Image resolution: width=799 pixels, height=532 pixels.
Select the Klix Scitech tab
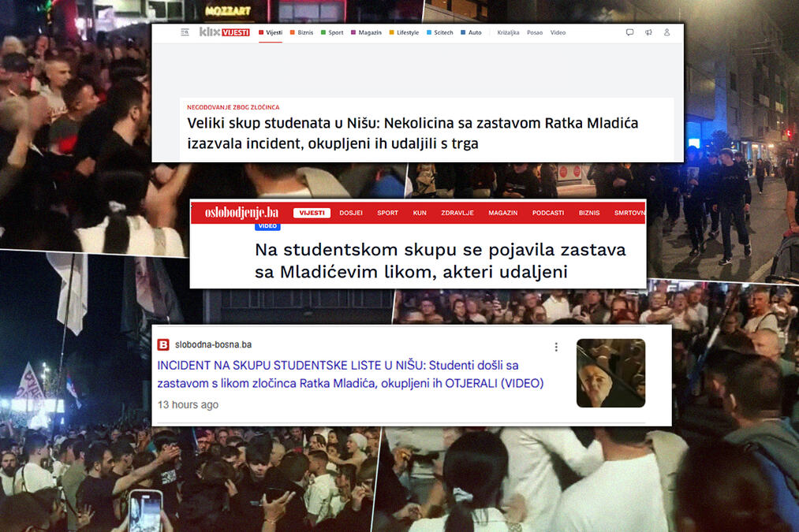point(440,32)
